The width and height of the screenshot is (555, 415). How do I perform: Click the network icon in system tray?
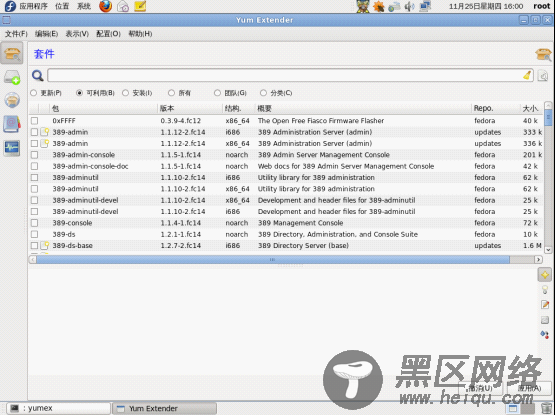click(x=425, y=6)
